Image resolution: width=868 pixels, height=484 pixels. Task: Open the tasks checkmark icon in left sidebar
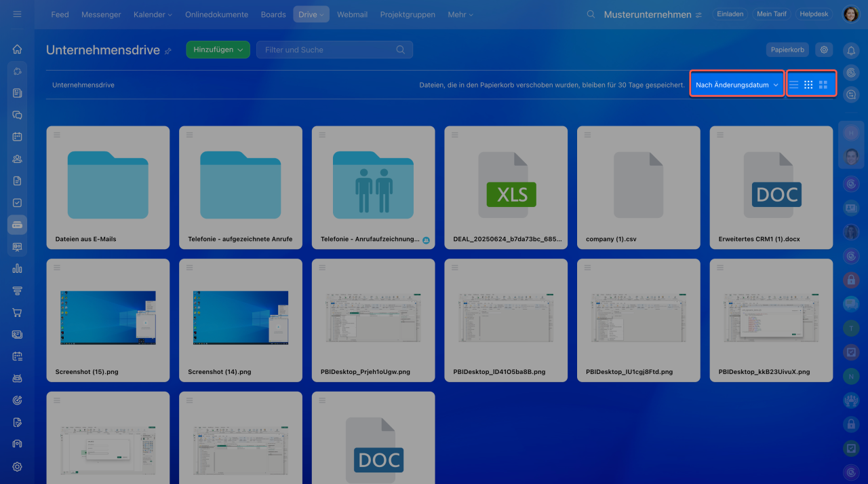tap(17, 202)
